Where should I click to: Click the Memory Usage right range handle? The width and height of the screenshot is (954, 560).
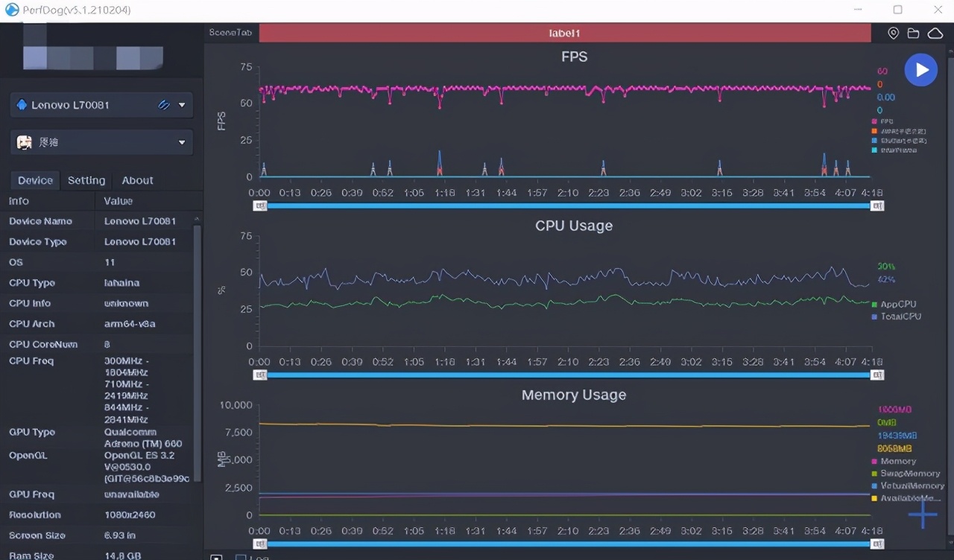pos(877,544)
